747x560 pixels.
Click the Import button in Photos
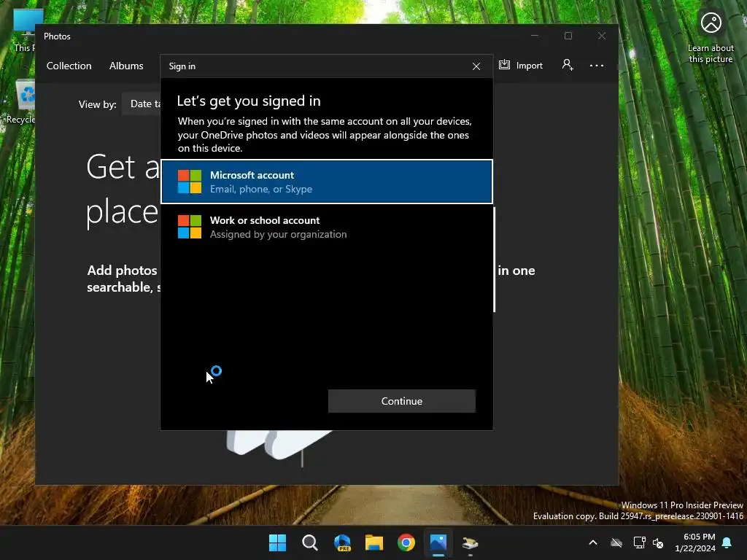coord(521,65)
